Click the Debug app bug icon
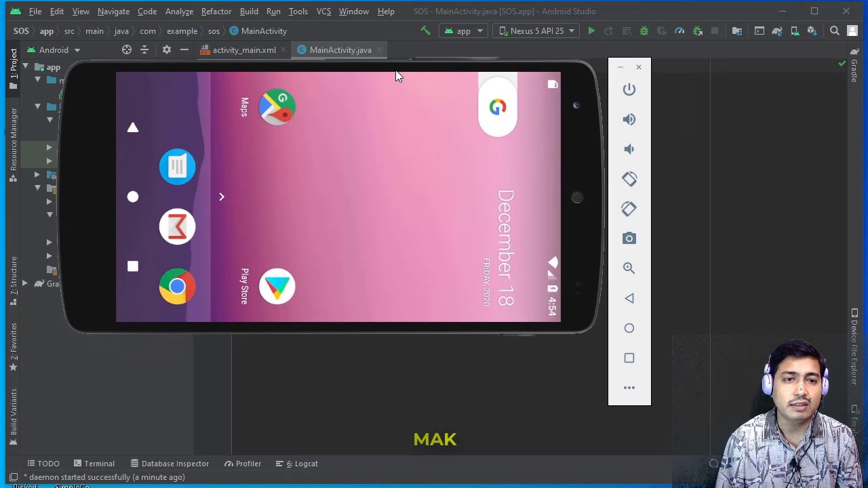 pos(644,30)
